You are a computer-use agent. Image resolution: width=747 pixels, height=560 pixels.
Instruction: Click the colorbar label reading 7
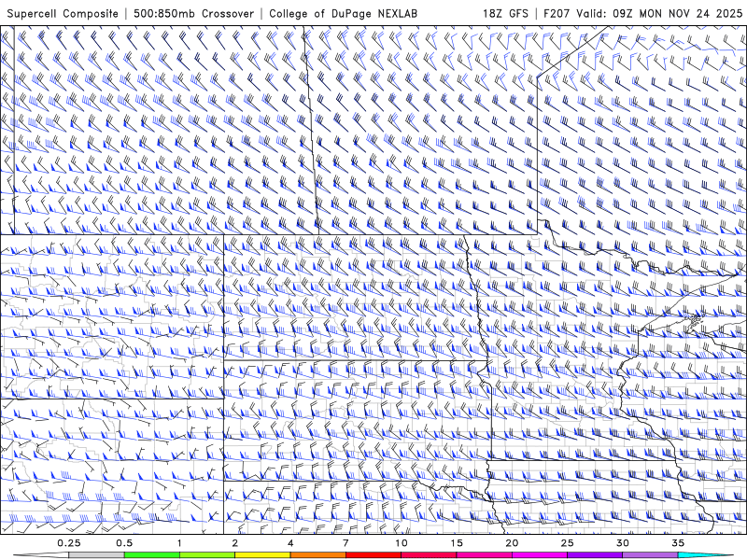(345, 543)
